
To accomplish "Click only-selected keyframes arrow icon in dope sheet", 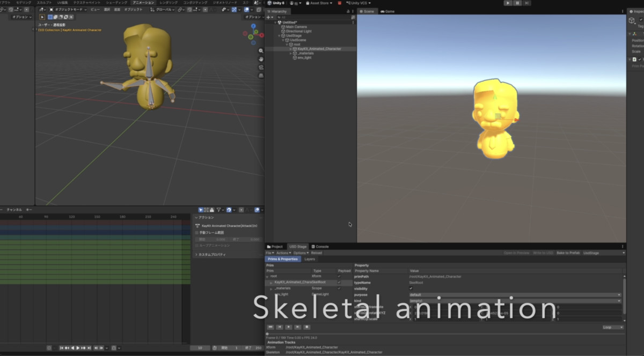I will click(201, 210).
